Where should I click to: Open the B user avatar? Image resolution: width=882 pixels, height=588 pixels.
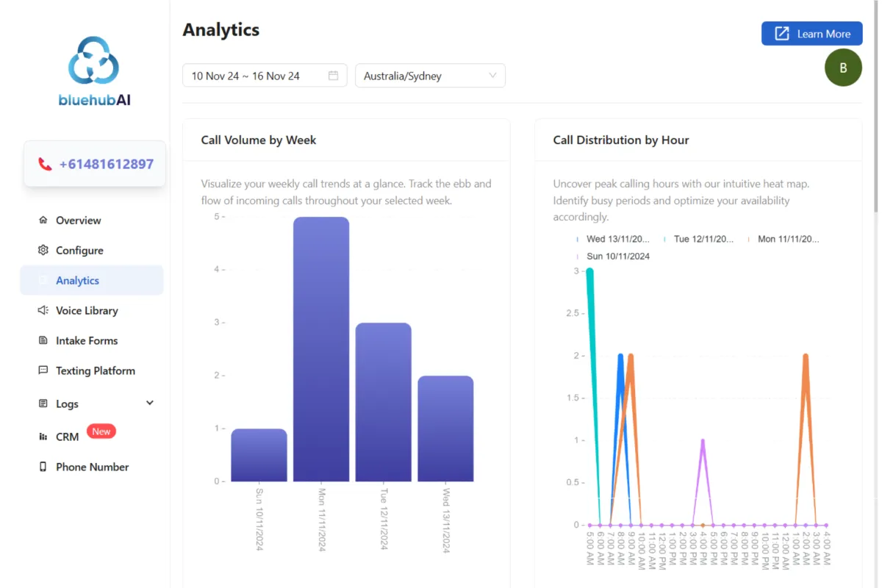(x=843, y=68)
